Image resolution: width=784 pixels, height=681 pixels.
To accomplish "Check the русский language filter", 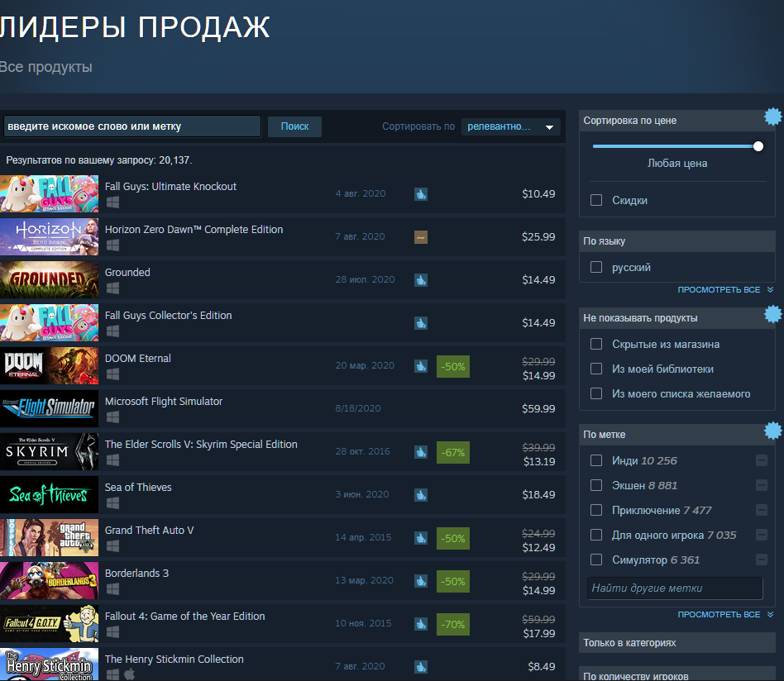I will pyautogui.click(x=596, y=267).
